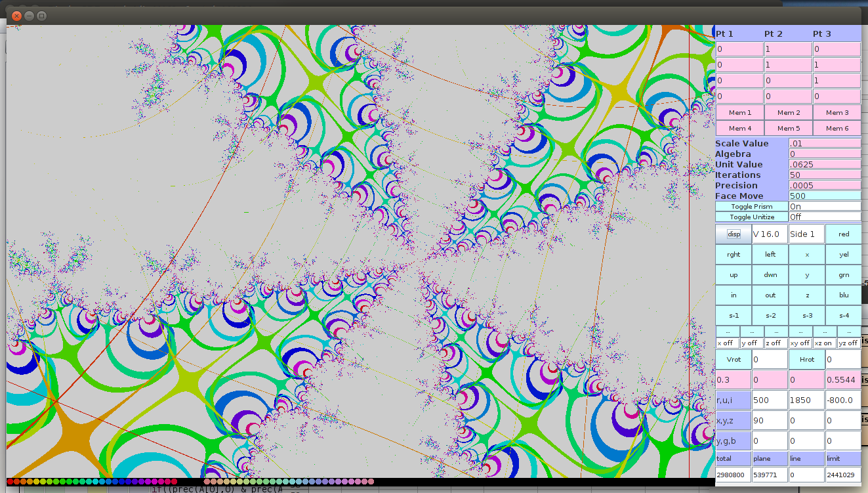The image size is (868, 493).
Task: Click the Toggle Unitize button
Action: coord(752,217)
